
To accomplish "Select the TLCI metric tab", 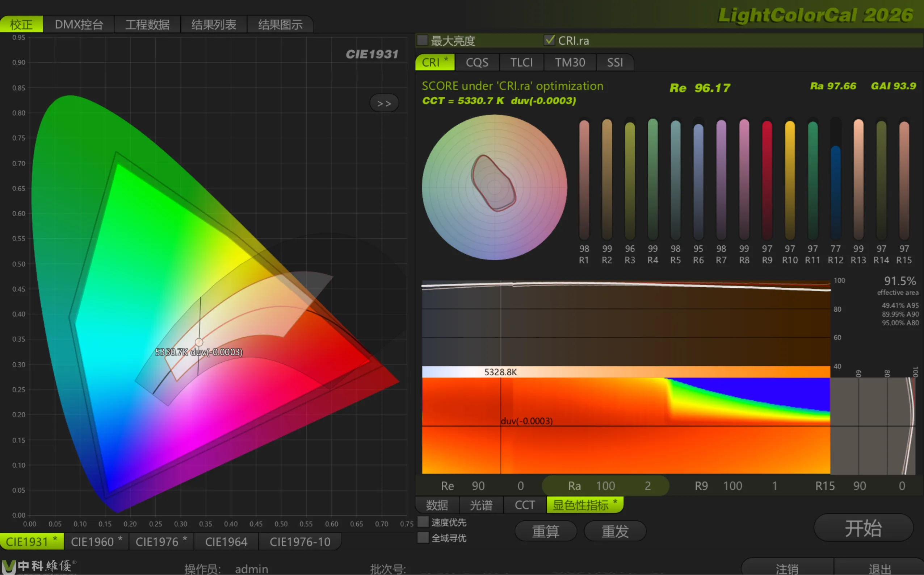I will (x=522, y=62).
